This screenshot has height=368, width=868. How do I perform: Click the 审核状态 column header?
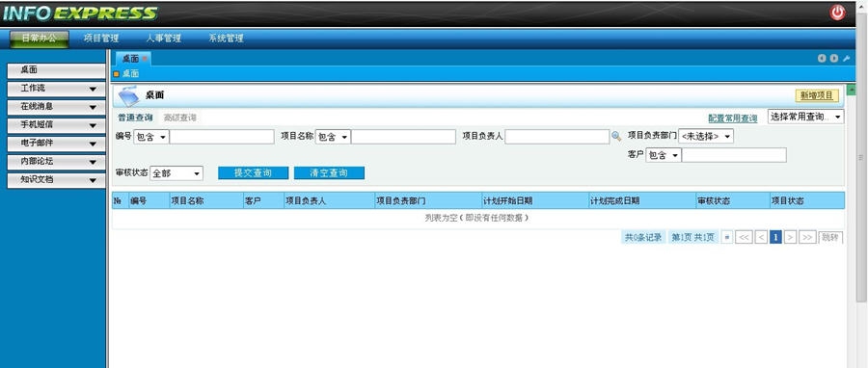[x=732, y=201]
